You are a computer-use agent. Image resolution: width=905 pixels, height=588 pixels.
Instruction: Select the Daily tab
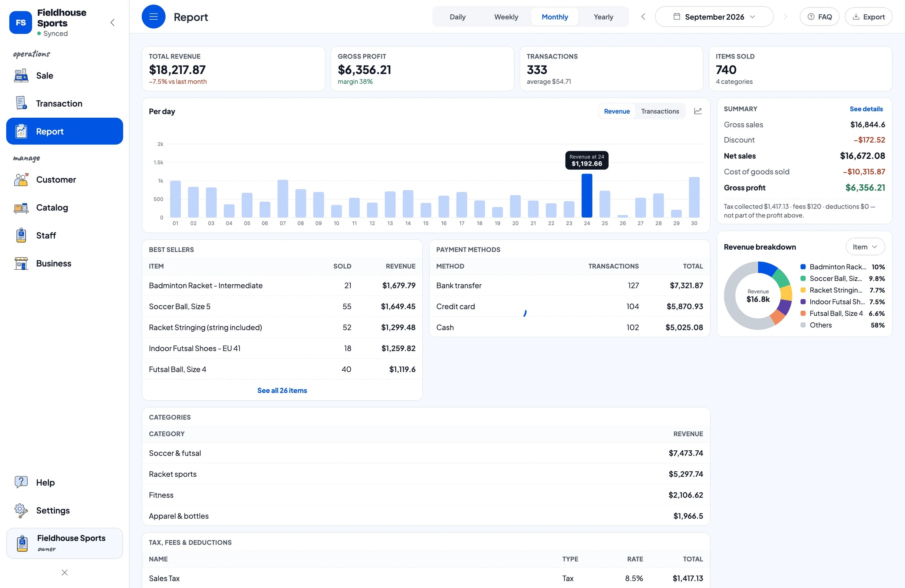(457, 17)
